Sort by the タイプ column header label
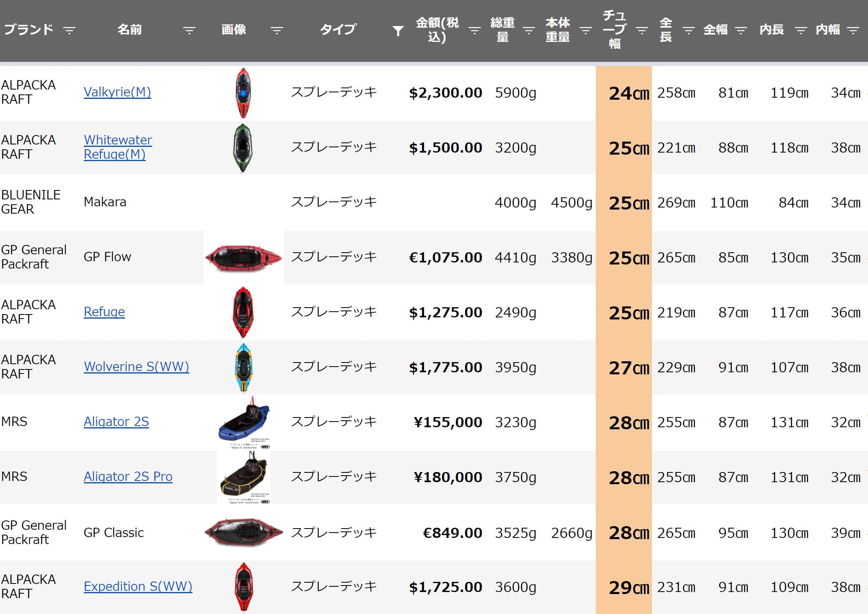 click(x=338, y=30)
